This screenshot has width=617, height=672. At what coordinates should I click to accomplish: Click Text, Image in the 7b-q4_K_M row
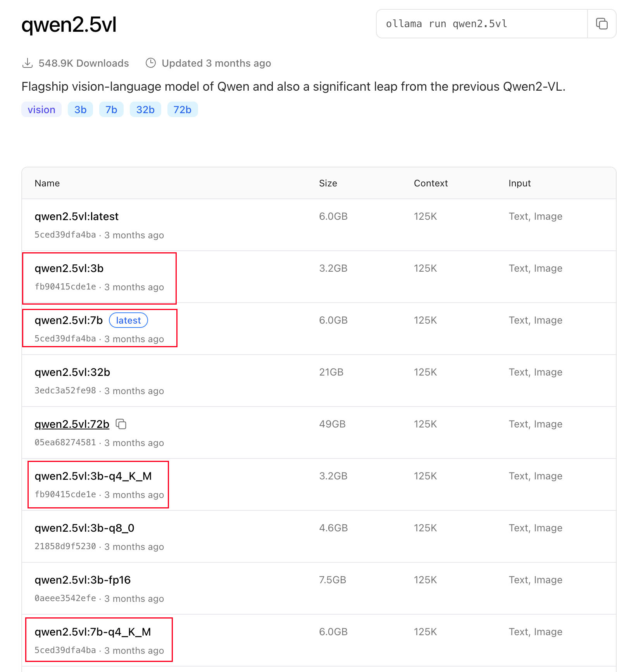click(535, 632)
